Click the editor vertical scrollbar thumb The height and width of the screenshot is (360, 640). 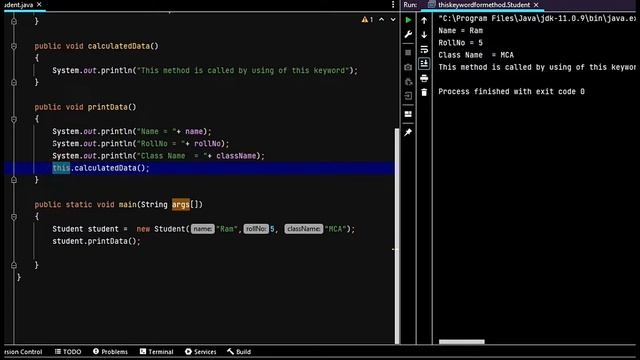(x=397, y=236)
